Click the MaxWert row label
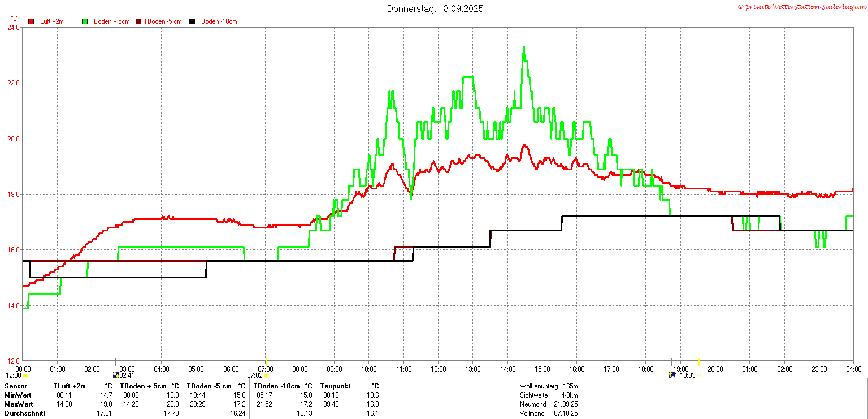This screenshot has height=419, width=868. 19,404
